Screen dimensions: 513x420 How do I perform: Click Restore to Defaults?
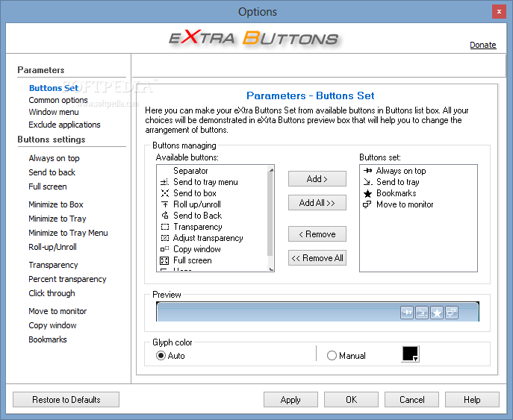tap(66, 399)
